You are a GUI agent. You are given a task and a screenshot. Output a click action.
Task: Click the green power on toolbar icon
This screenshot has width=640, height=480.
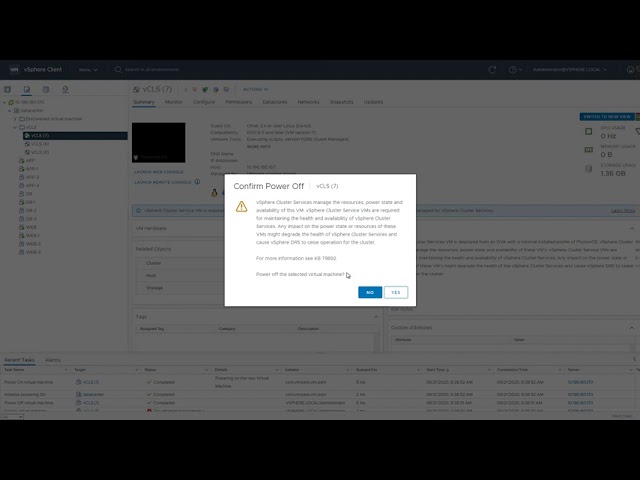point(205,89)
